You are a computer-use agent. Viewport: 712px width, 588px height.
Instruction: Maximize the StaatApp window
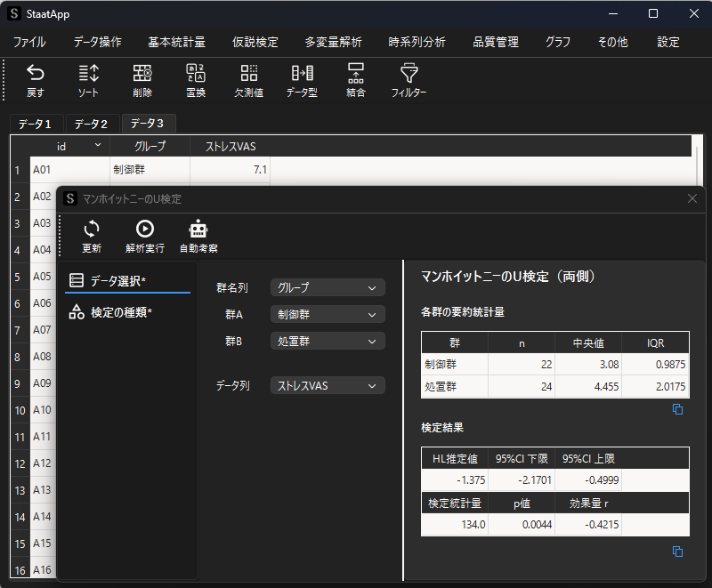[x=653, y=13]
